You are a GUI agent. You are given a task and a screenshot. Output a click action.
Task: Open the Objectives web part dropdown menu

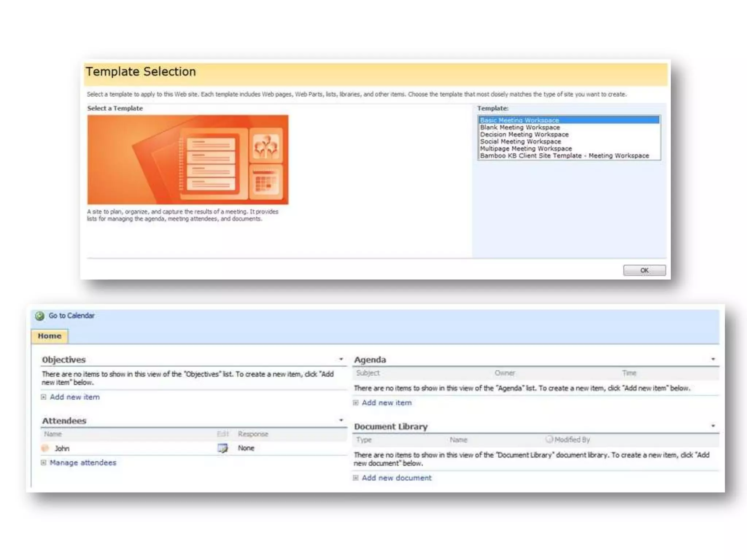(341, 359)
